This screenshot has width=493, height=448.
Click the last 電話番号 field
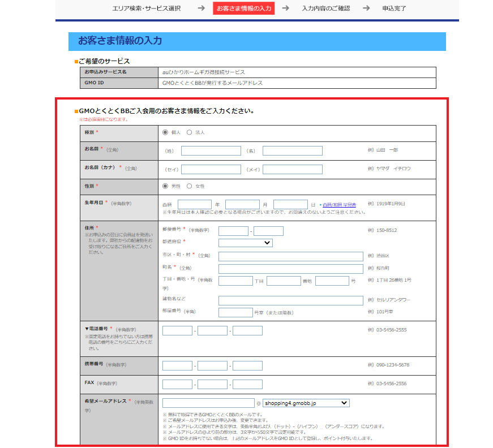click(x=247, y=330)
